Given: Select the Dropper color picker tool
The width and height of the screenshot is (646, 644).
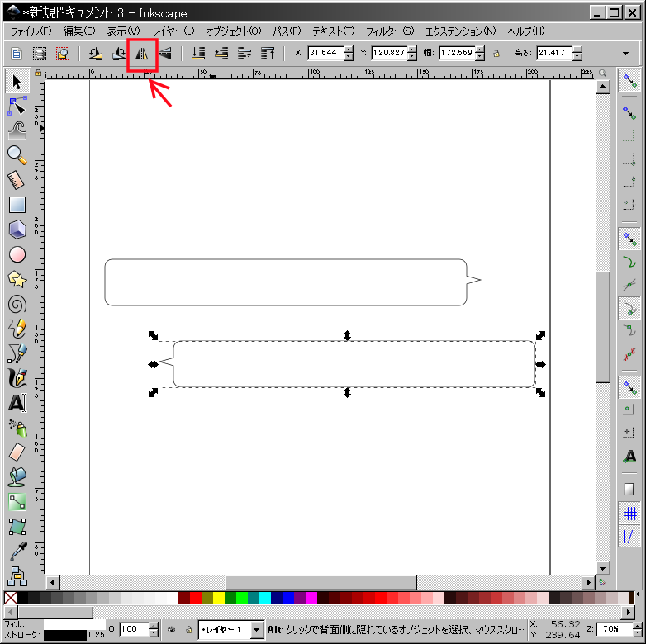Looking at the screenshot, I should pyautogui.click(x=17, y=552).
